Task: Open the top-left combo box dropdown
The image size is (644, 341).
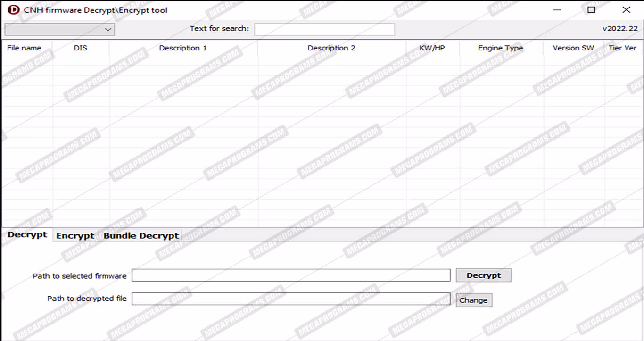Action: tap(59, 29)
